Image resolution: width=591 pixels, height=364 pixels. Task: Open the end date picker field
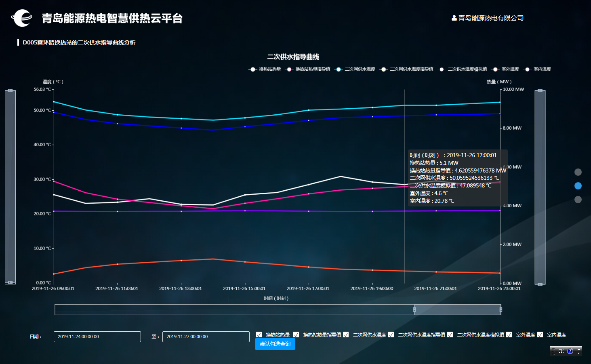point(206,337)
